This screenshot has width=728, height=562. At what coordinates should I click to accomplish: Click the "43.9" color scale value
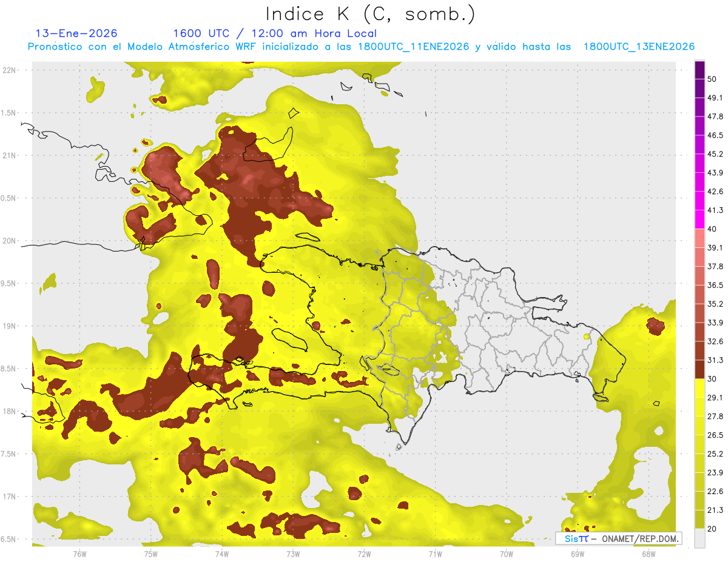tap(715, 173)
